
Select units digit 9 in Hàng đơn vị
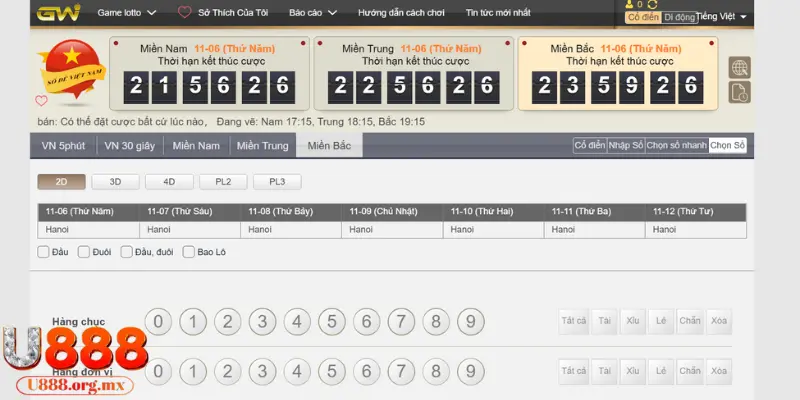click(x=470, y=371)
